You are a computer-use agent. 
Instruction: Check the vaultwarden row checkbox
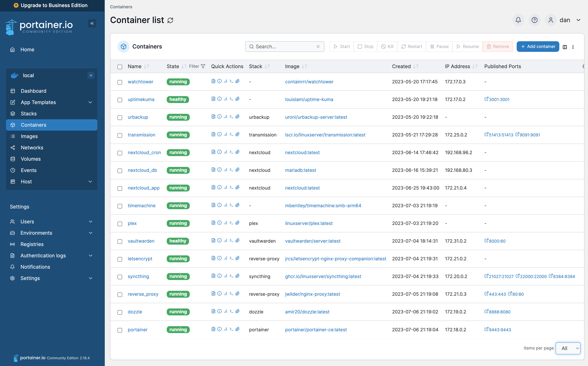tap(120, 242)
